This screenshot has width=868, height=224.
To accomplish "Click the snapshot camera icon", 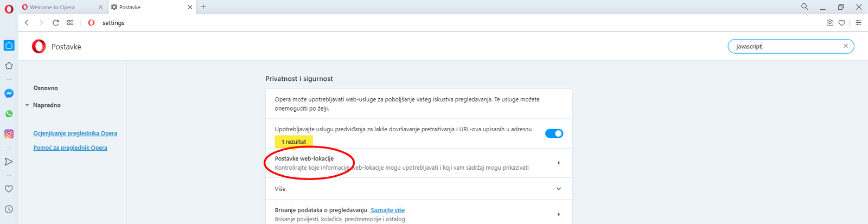I will [x=829, y=23].
